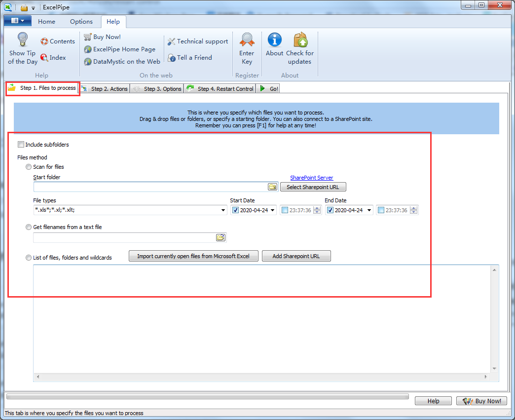Open Technical support
Screen dimensions: 515x420
tap(198, 41)
